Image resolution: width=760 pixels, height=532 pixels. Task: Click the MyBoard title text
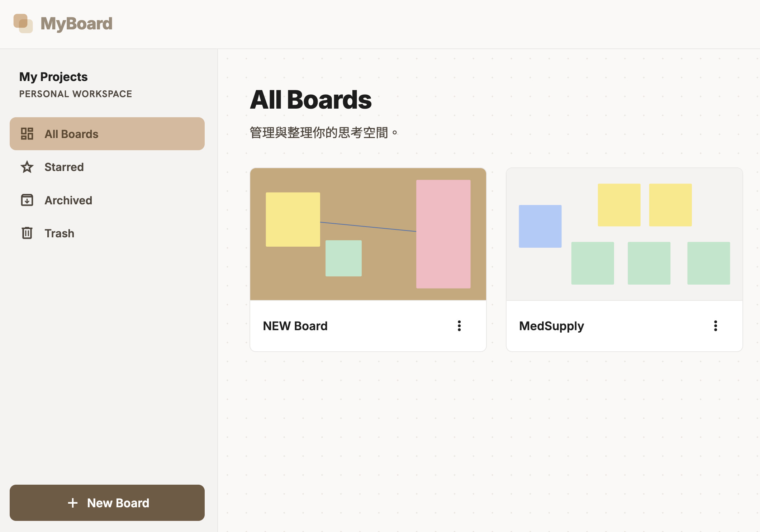point(76,24)
